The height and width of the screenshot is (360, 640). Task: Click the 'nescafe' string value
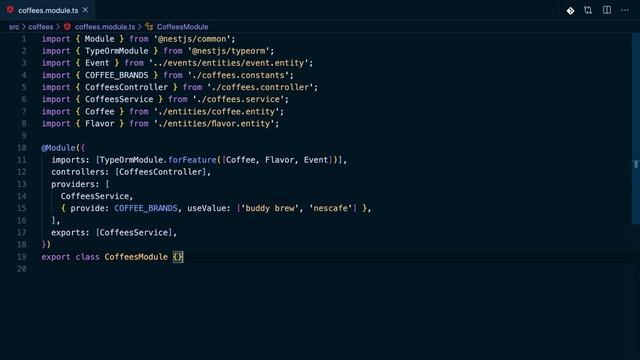click(x=331, y=209)
